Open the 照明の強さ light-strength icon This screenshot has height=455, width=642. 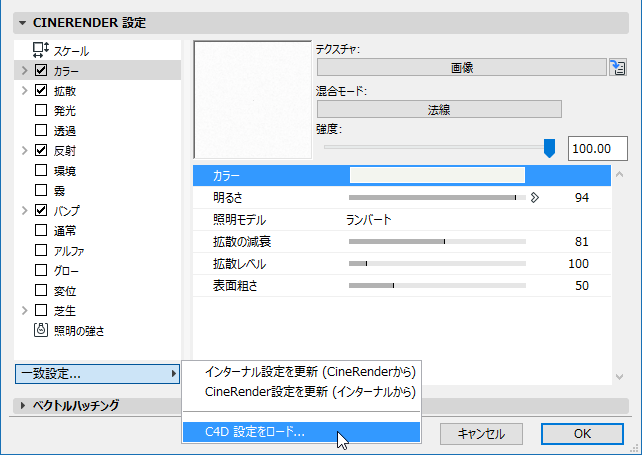tap(41, 330)
